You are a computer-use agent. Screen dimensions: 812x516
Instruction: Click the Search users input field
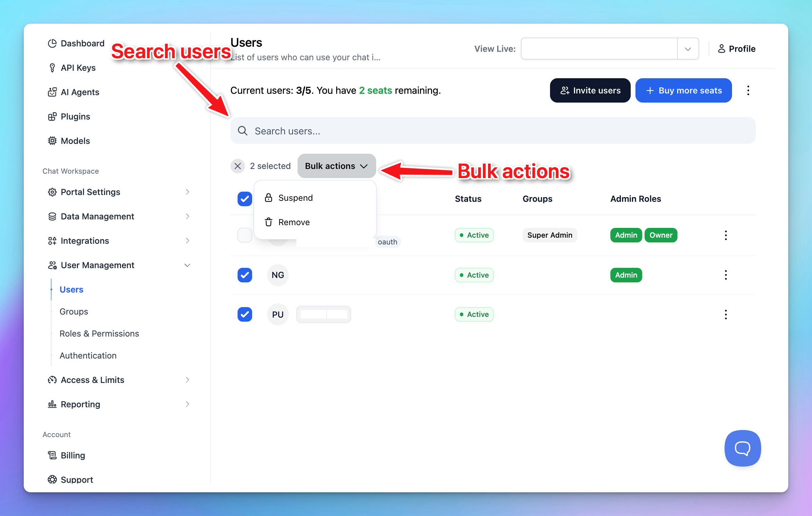point(493,131)
